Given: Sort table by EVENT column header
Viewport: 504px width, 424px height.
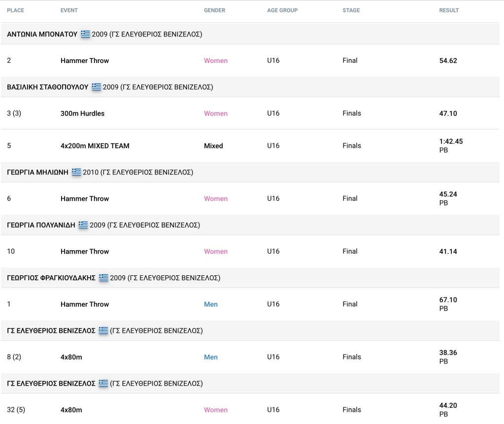Looking at the screenshot, I should point(69,10).
